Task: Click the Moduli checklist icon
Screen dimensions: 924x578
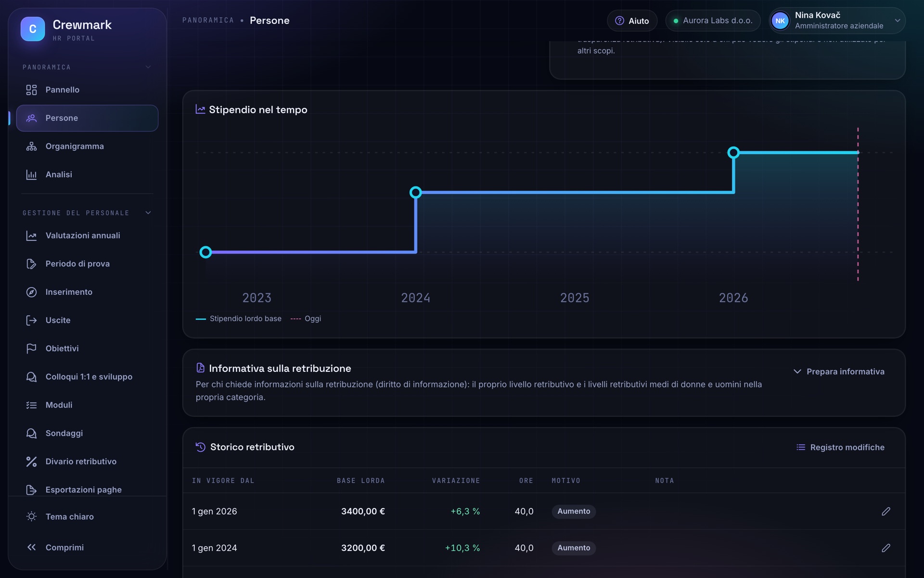Action: coord(31,405)
